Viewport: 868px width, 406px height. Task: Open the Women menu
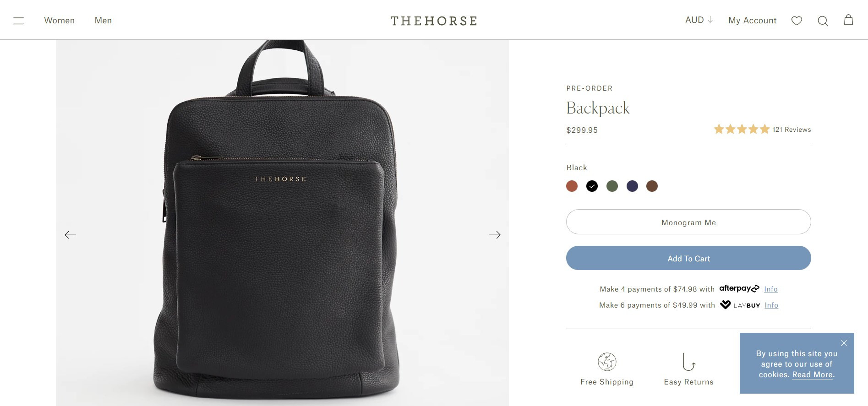tap(60, 21)
